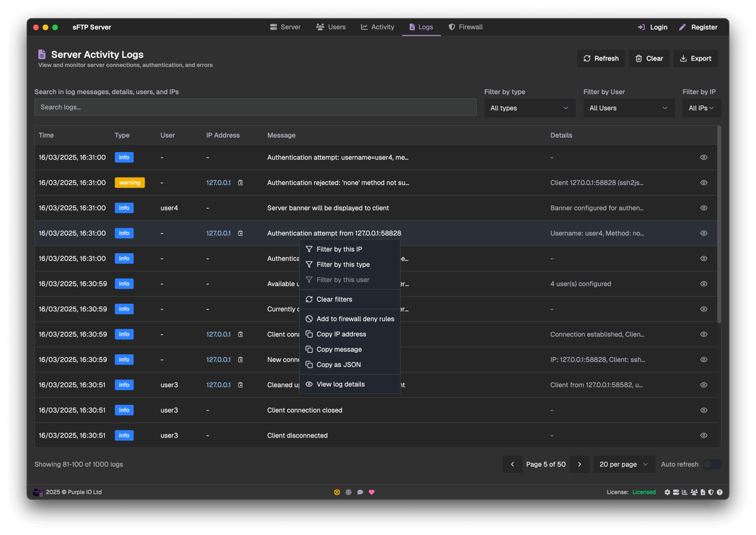This screenshot has width=756, height=535.
Task: Open the All Users filter dropdown
Action: click(628, 108)
